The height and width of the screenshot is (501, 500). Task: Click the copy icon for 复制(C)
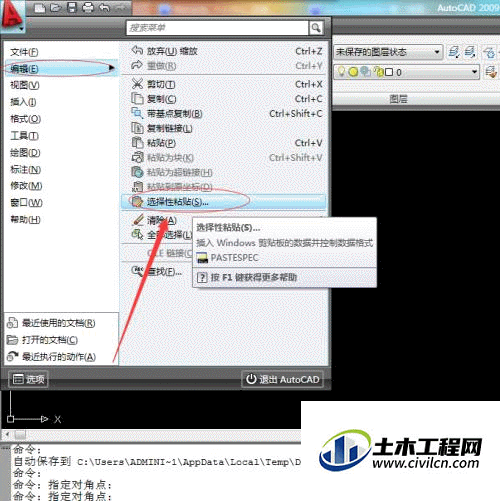pyautogui.click(x=137, y=99)
